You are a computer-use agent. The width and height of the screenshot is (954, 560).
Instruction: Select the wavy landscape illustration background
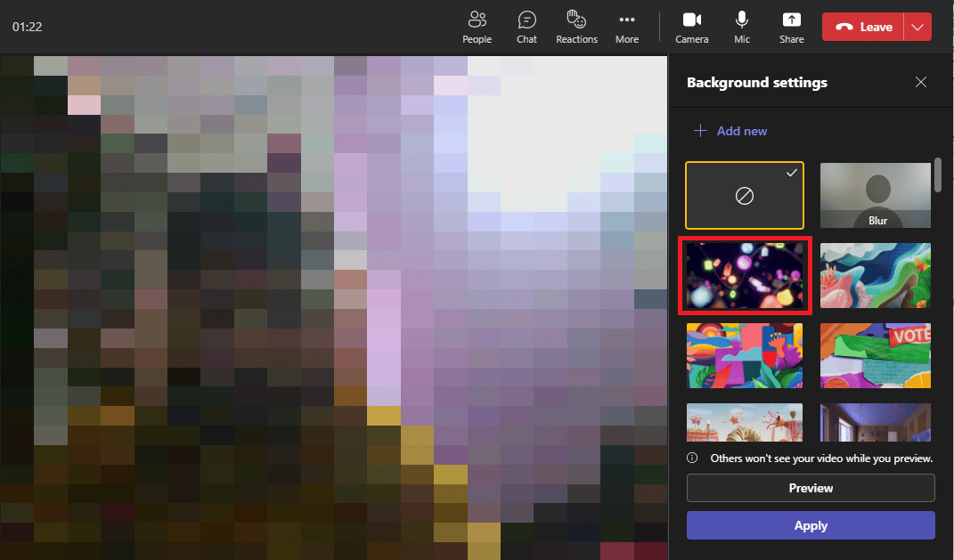pos(875,275)
